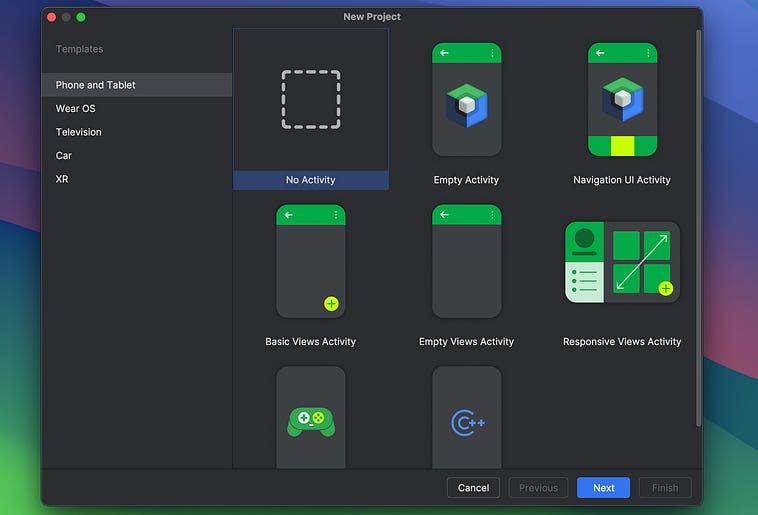Select the Responsive Views Activity grid icon
This screenshot has width=758, height=515.
(x=622, y=262)
